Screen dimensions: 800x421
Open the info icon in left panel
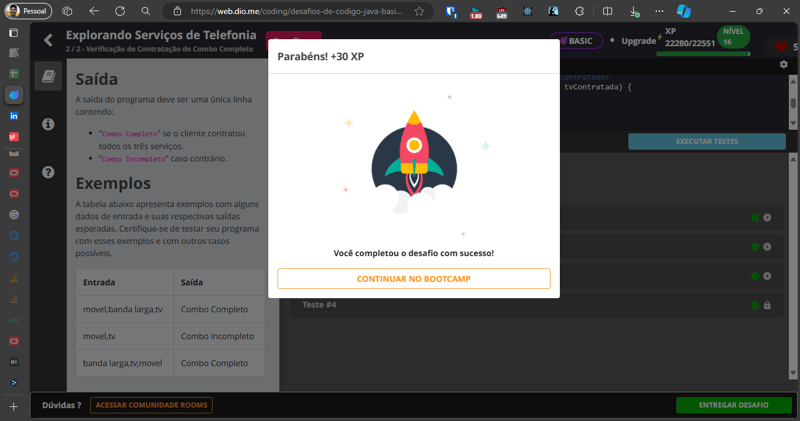(x=48, y=124)
